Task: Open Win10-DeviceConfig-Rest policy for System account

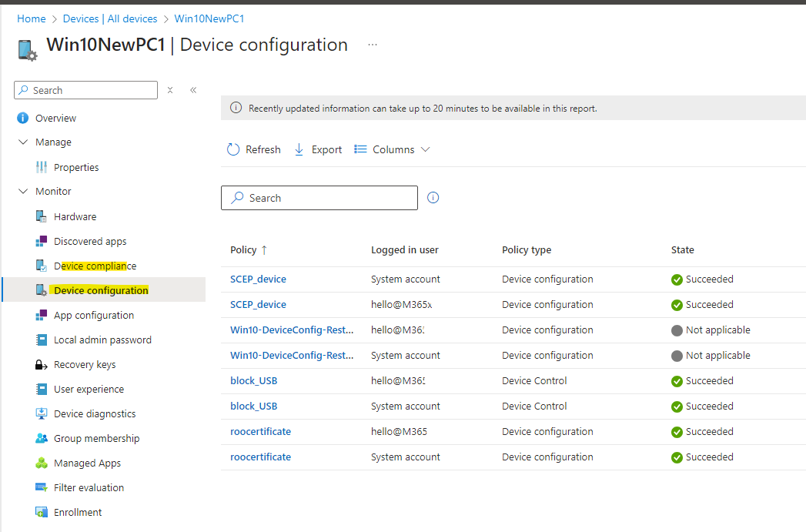Action: [292, 356]
